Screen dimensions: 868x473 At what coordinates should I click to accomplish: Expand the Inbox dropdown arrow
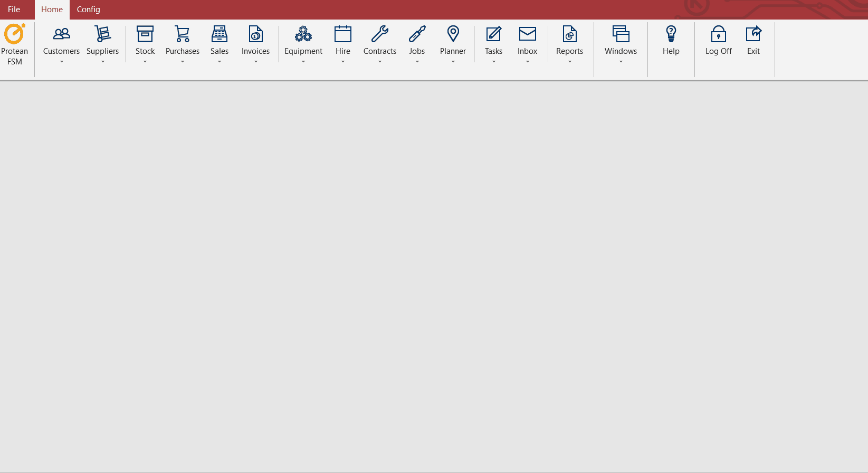(x=528, y=62)
